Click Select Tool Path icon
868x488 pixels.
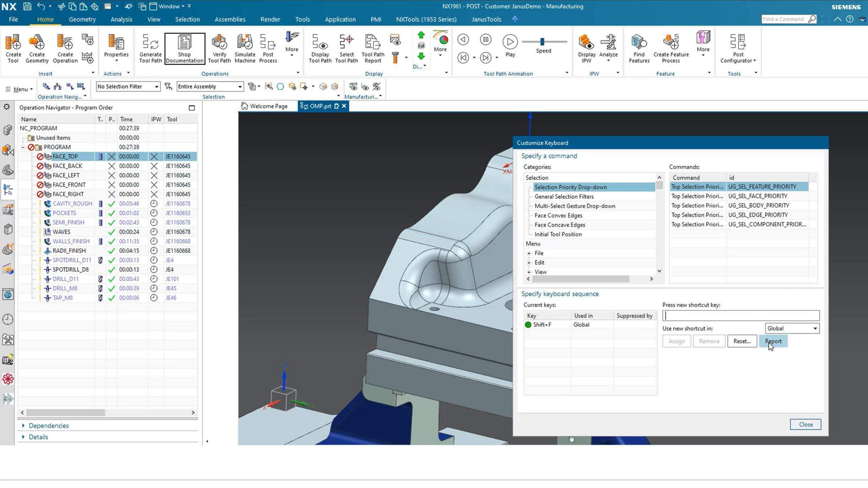tap(347, 48)
